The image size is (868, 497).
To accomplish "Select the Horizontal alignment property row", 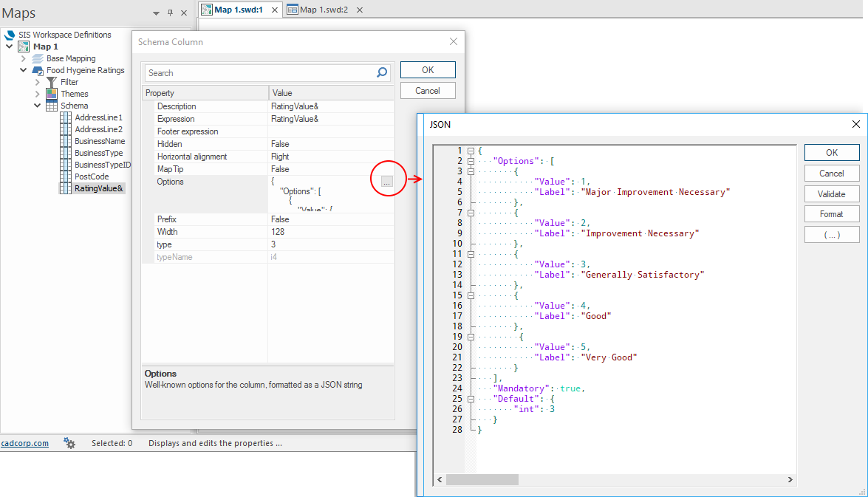I will [268, 157].
